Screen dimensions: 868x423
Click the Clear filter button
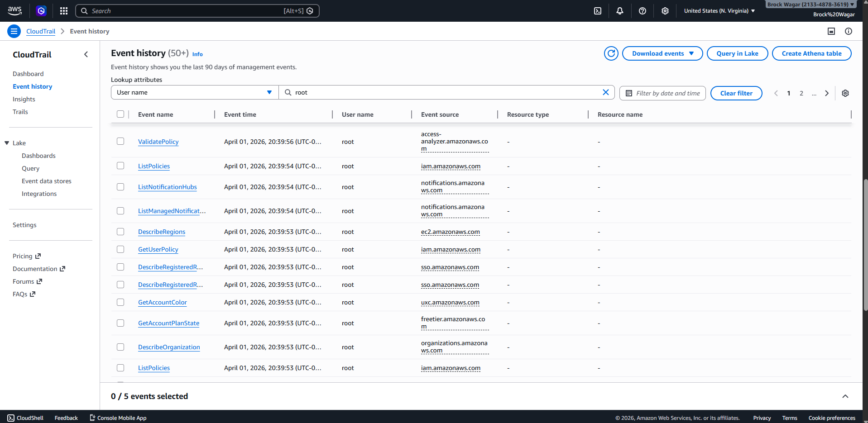(x=736, y=93)
